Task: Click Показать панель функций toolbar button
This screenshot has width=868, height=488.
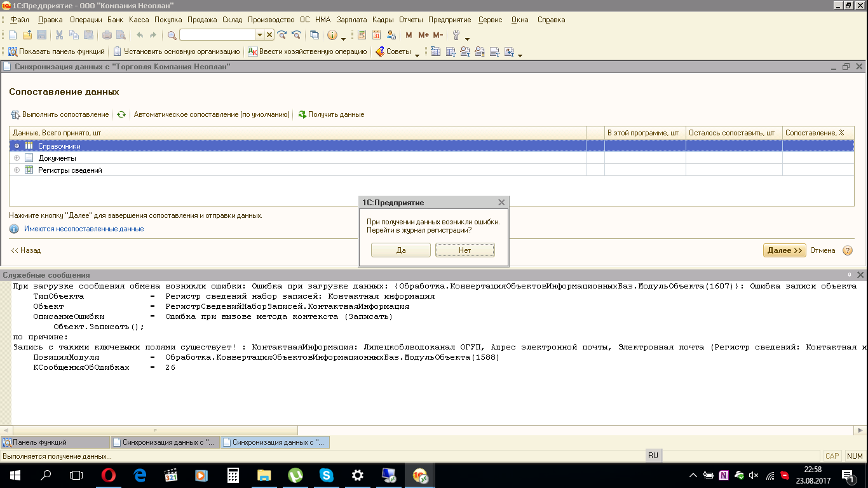Action: click(x=56, y=52)
